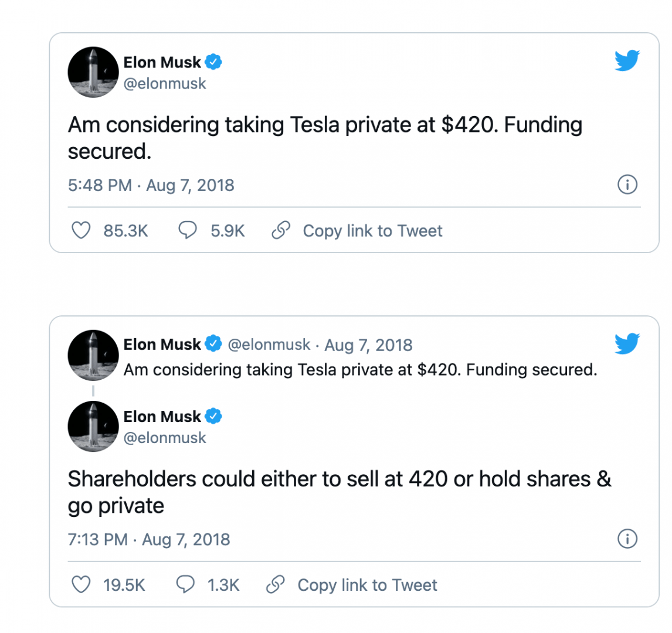The image size is (672, 633).
Task: Click chain link icon in second tweet
Action: (x=276, y=584)
